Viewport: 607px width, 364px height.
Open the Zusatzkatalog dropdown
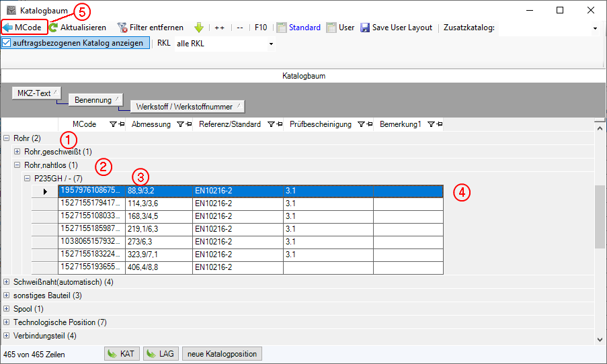pos(595,28)
